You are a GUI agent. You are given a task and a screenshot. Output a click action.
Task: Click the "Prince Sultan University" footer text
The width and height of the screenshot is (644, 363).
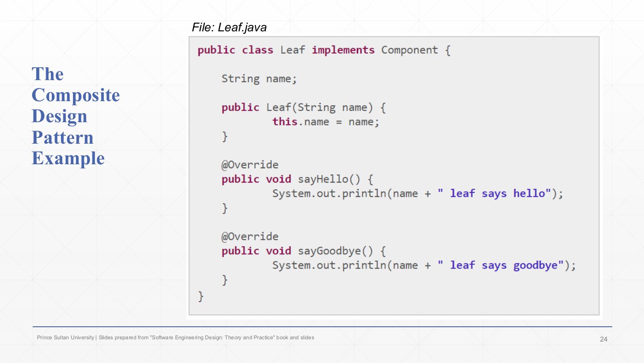[x=65, y=337]
